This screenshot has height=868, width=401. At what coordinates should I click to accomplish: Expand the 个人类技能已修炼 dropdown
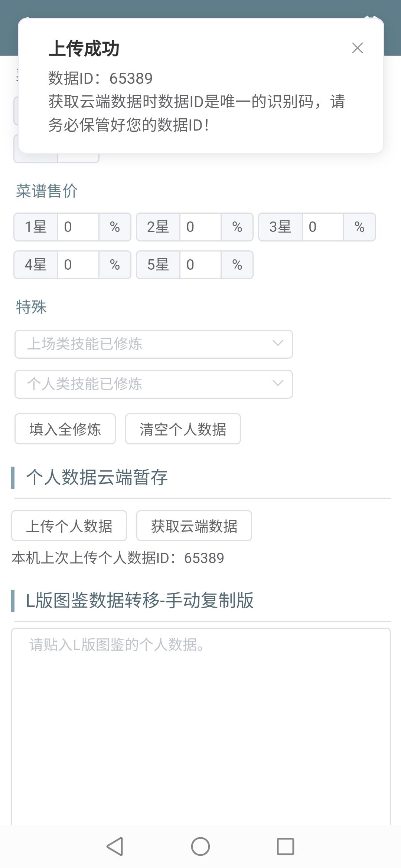pyautogui.click(x=154, y=384)
